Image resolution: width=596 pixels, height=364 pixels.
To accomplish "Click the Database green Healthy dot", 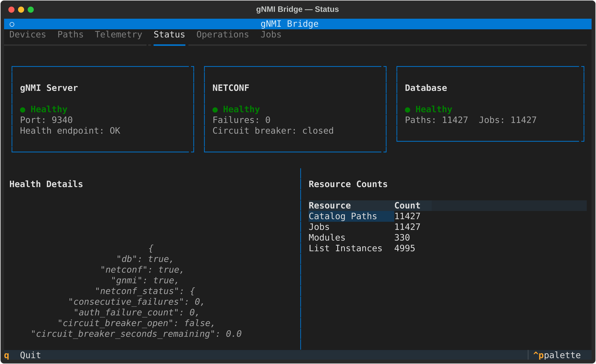I will [408, 110].
